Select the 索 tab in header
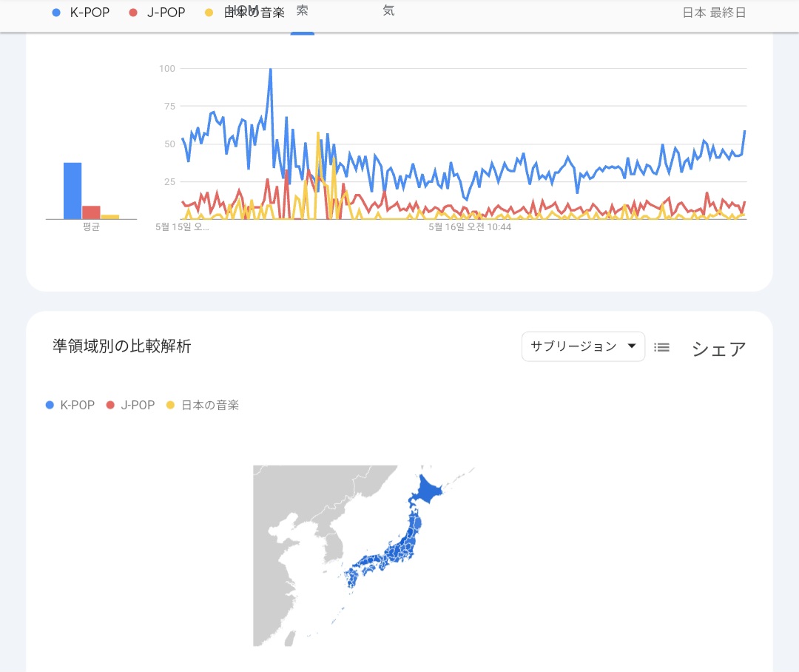 [302, 11]
